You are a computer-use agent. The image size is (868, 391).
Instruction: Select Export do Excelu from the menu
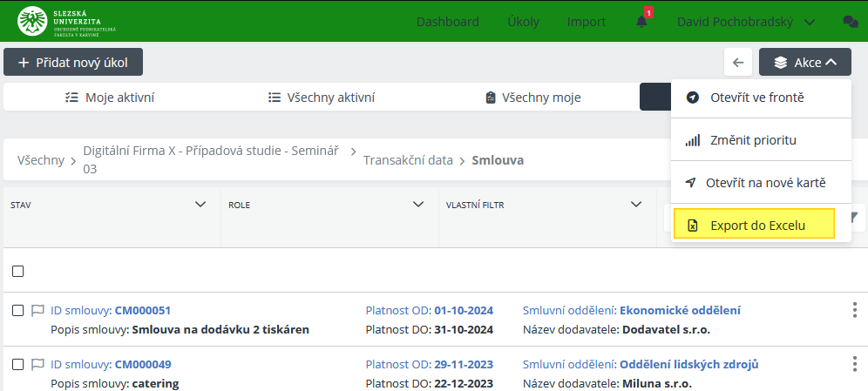point(755,226)
